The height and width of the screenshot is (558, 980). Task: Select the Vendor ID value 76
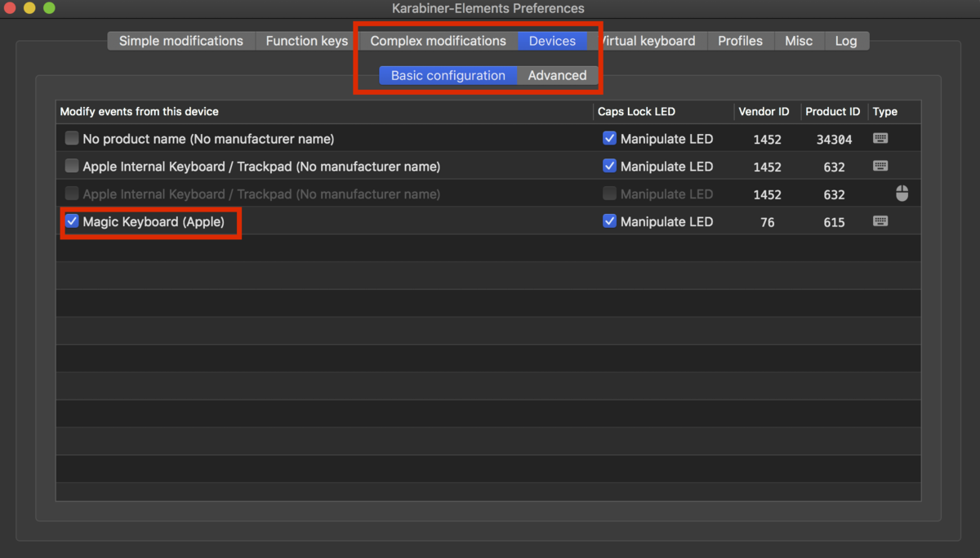(x=767, y=222)
